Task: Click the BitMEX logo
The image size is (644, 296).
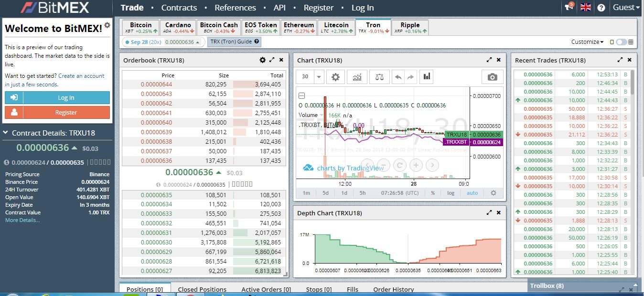Action: (x=54, y=8)
